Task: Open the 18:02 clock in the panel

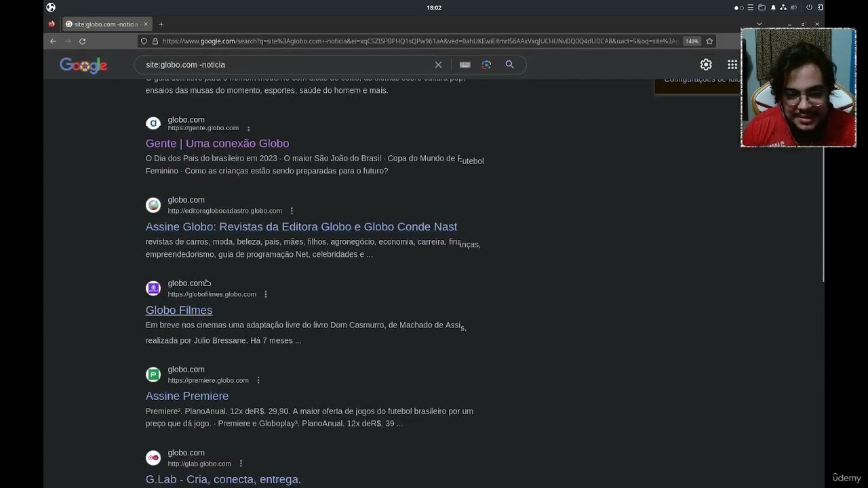Action: (434, 7)
